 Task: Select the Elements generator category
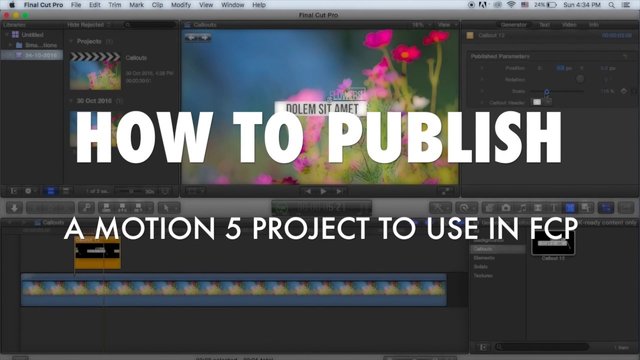tap(484, 258)
